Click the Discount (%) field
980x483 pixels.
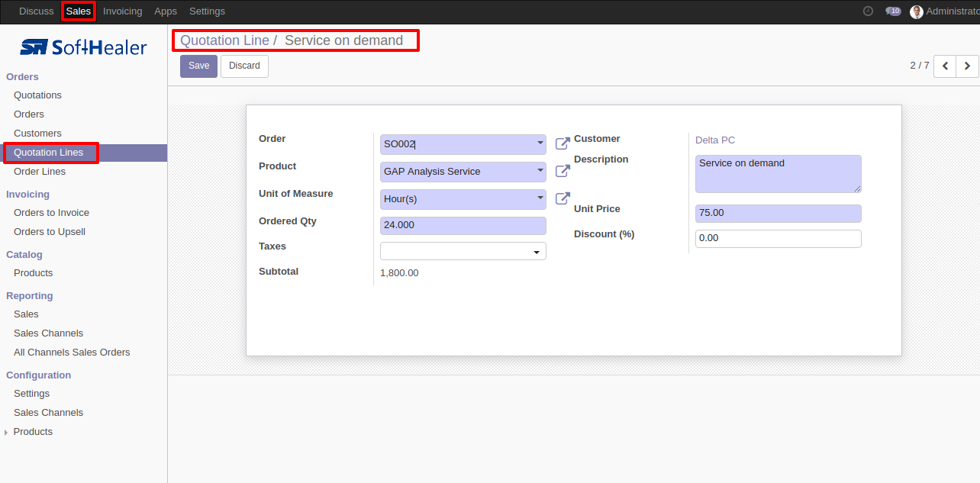pyautogui.click(x=779, y=239)
